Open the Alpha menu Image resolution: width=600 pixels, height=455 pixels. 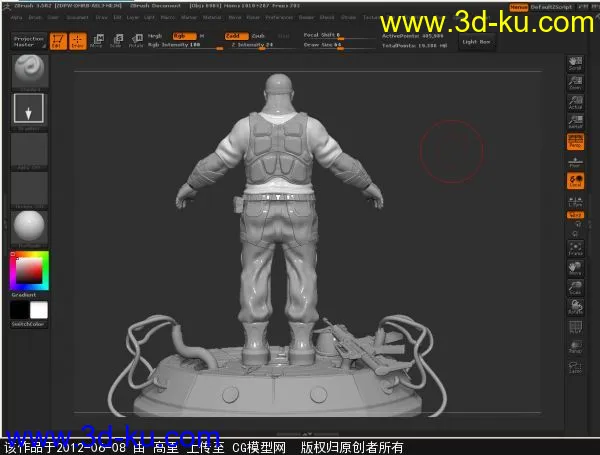click(19, 18)
